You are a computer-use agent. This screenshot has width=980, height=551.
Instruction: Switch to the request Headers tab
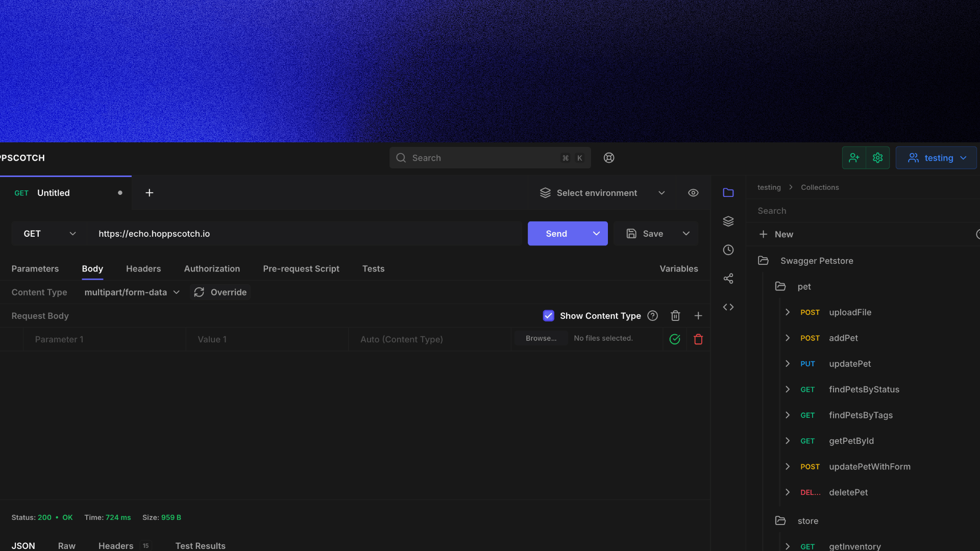point(143,268)
